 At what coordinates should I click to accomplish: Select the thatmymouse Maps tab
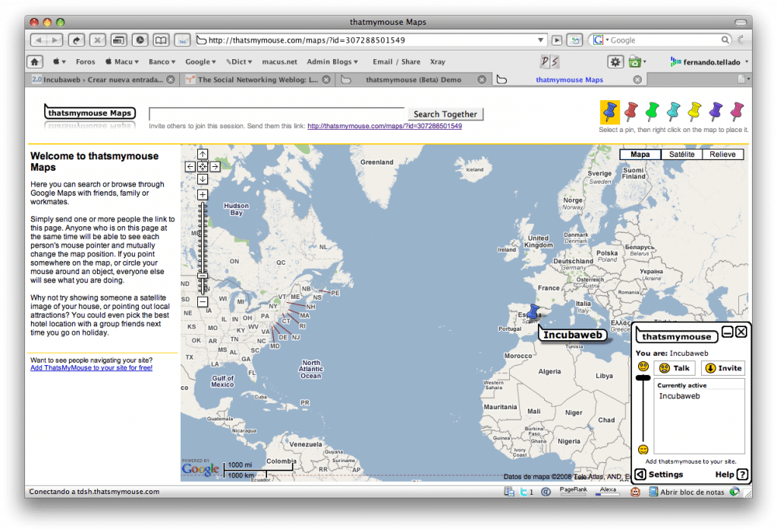coord(569,80)
